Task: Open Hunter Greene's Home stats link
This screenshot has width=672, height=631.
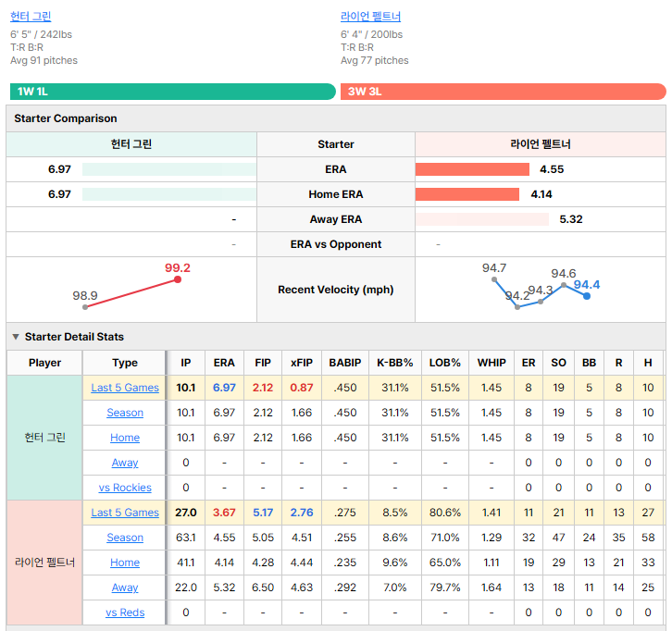Action: (125, 438)
